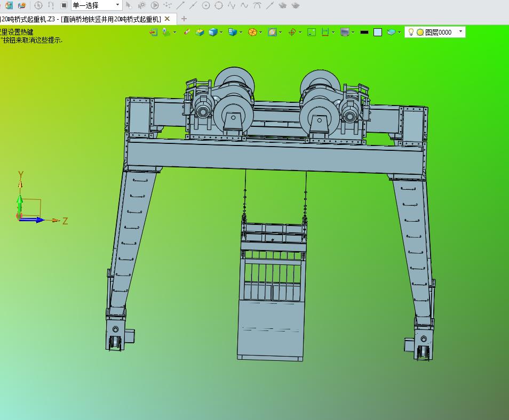509x420 pixels.
Task: Click the orange wireframe sphere icon
Action: (251, 33)
